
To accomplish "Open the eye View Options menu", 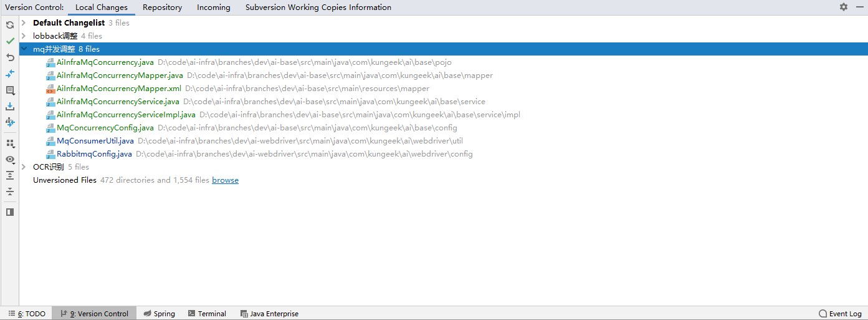I will [10, 160].
